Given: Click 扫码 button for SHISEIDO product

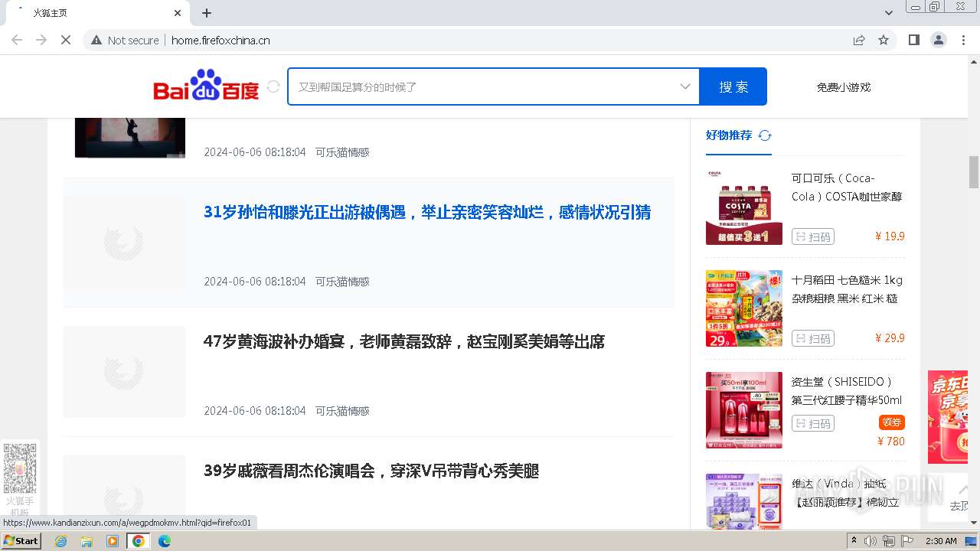Looking at the screenshot, I should [x=813, y=423].
